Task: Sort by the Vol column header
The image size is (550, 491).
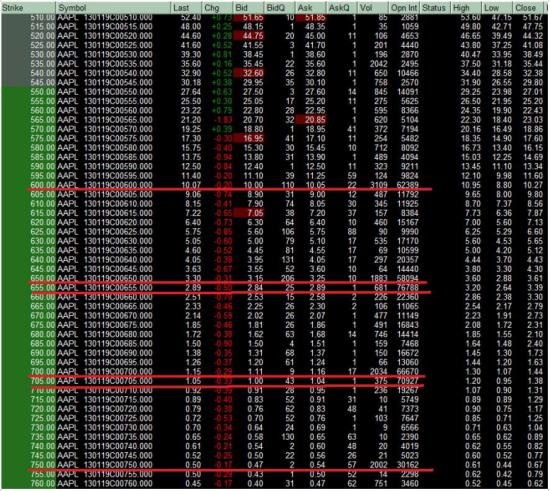Action: coord(373,8)
